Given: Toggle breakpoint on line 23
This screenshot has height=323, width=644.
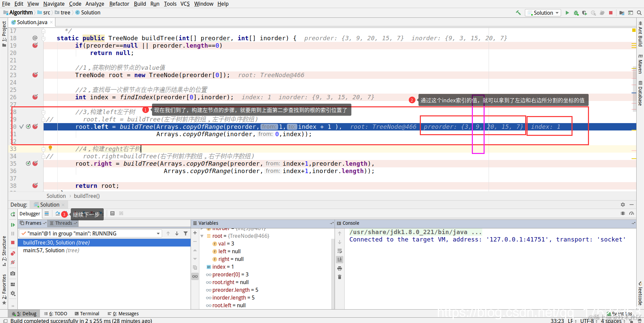Looking at the screenshot, I should point(35,75).
